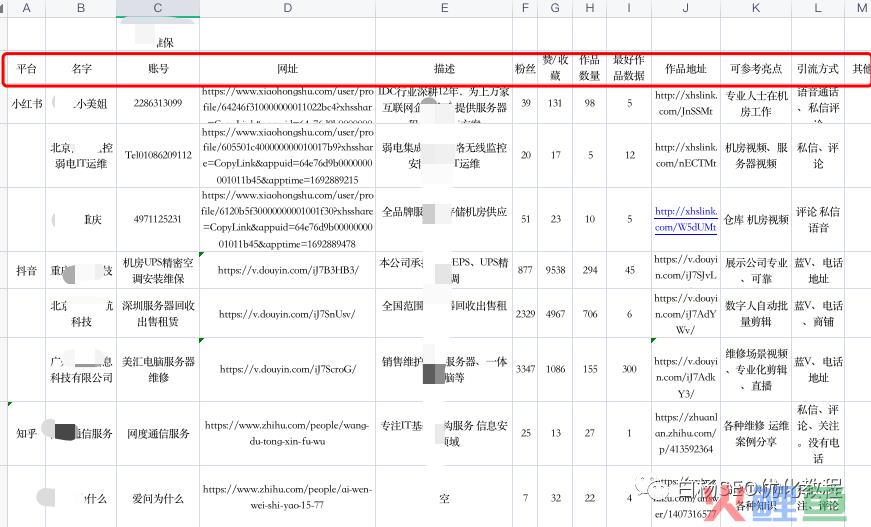The image size is (871, 527).
Task: Click work address cell zhuanlan.zhihu.com/p/413592364
Action: point(685,434)
